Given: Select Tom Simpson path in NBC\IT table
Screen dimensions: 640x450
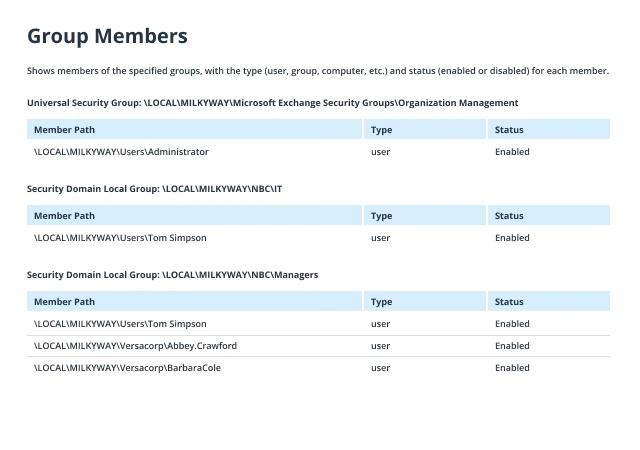Looking at the screenshot, I should (x=120, y=238).
